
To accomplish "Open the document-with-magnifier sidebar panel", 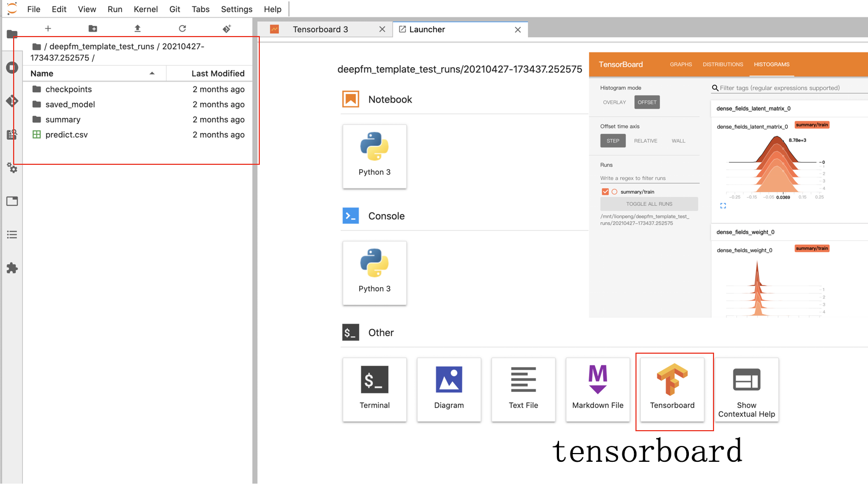I will pyautogui.click(x=12, y=134).
